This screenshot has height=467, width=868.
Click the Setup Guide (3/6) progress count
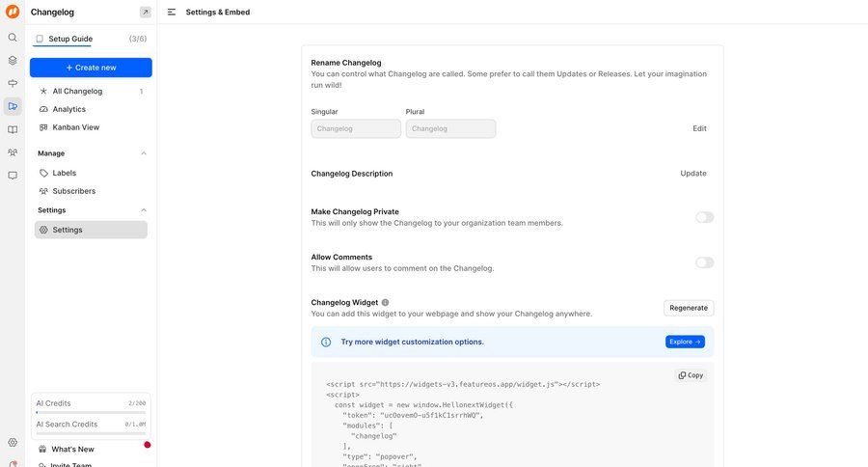point(138,39)
